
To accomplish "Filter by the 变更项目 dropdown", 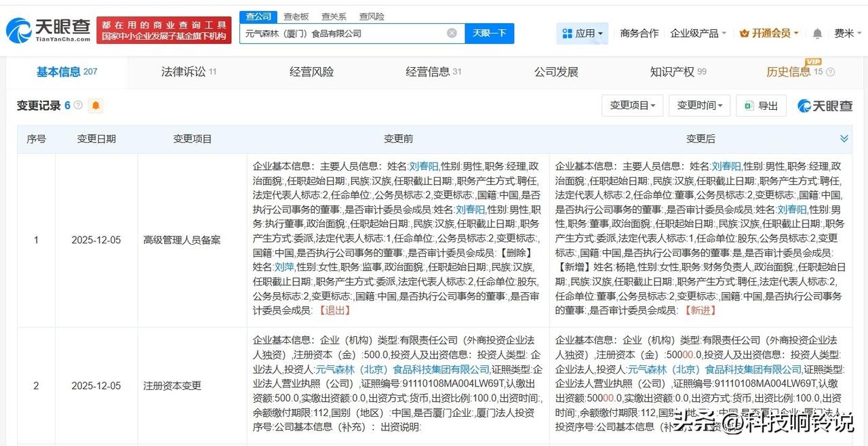I will [x=632, y=106].
